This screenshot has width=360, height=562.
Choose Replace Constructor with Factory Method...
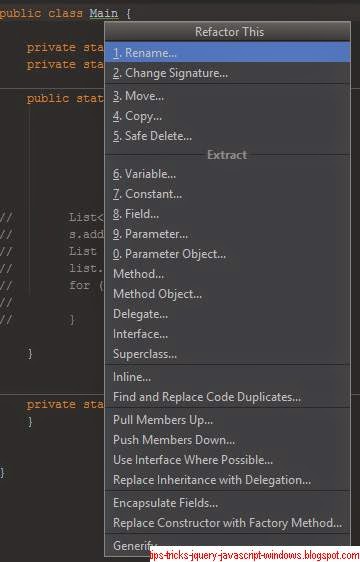click(x=227, y=523)
